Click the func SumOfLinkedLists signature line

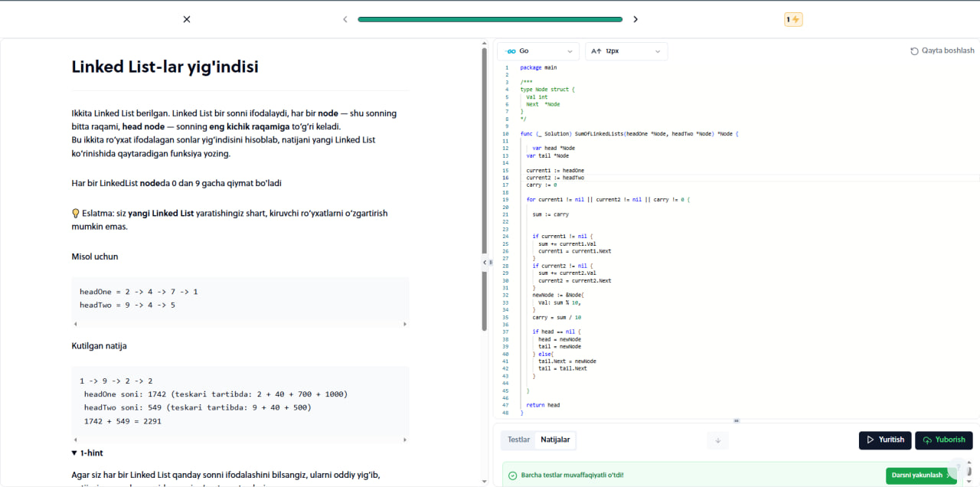point(629,133)
